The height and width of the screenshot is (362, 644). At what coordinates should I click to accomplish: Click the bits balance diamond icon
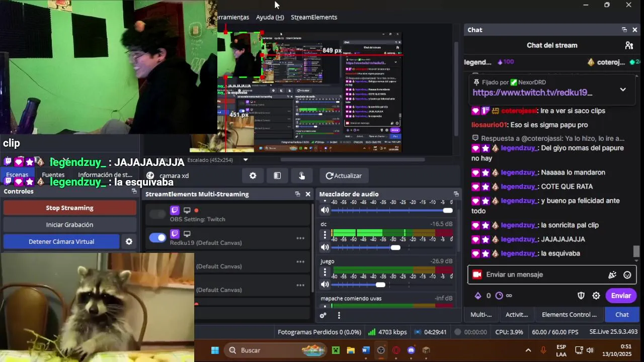click(x=478, y=296)
